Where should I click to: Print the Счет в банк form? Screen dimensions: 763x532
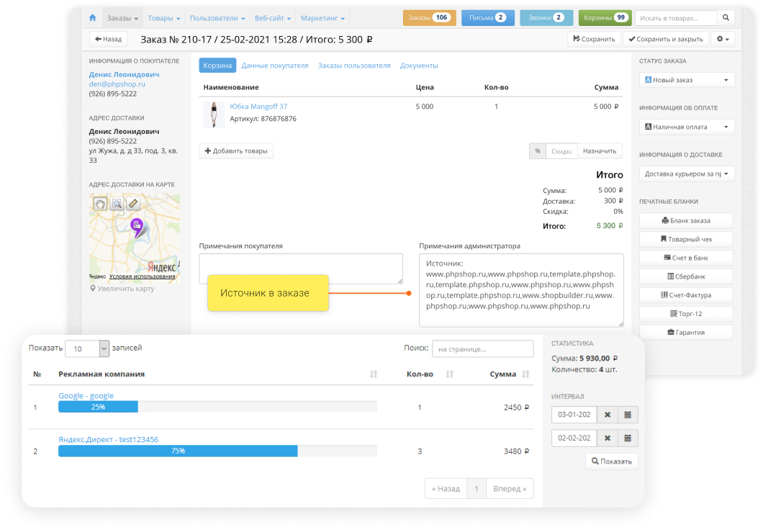point(686,258)
